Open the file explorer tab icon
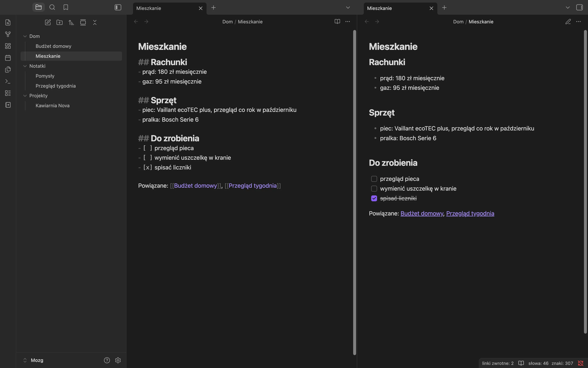Viewport: 588px width, 368px height. pyautogui.click(x=38, y=7)
